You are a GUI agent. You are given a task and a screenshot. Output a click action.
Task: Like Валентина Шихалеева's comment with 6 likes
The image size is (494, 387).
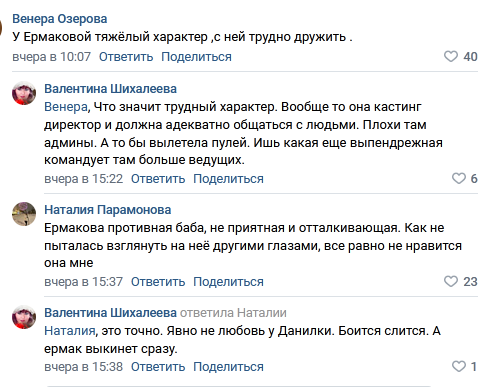point(459,178)
